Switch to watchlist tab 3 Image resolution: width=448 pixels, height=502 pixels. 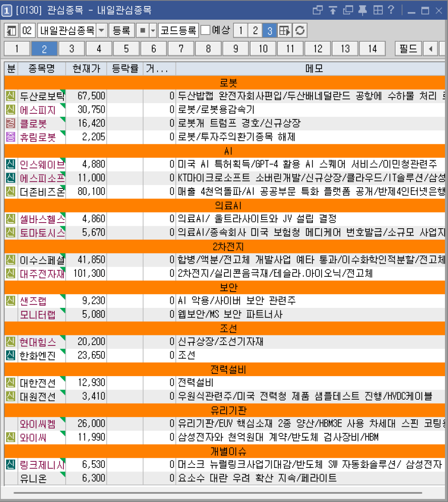[72, 49]
